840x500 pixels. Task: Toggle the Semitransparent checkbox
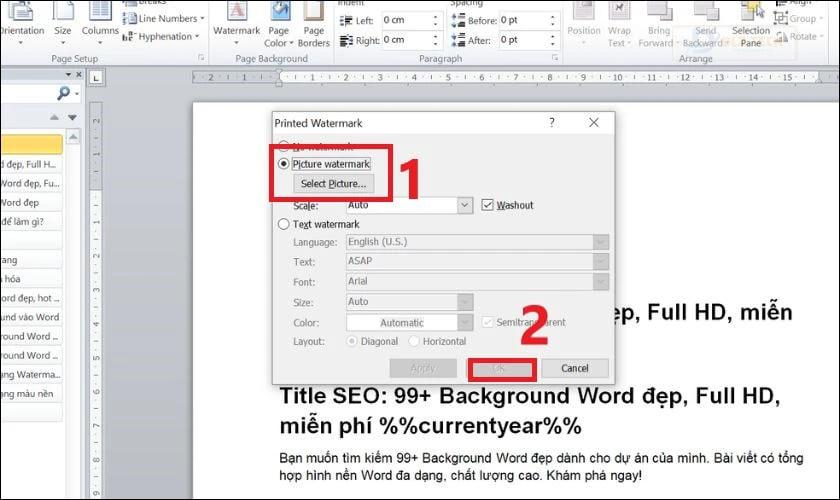click(x=487, y=322)
